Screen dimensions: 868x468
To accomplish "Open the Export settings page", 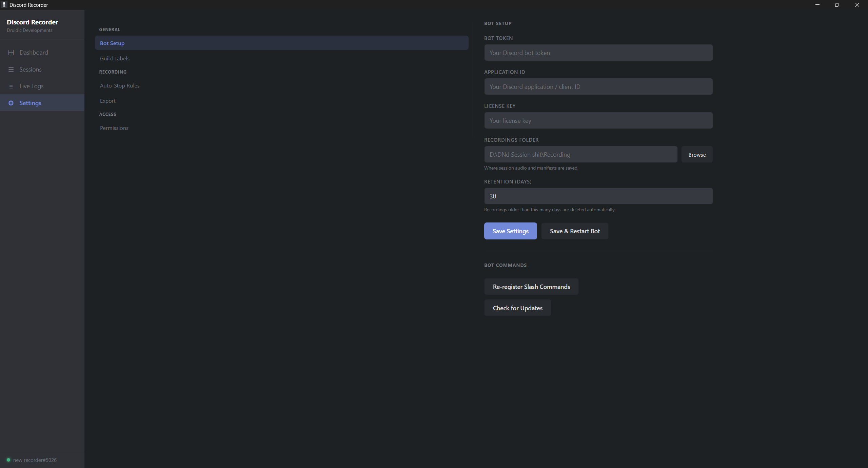I will click(107, 101).
